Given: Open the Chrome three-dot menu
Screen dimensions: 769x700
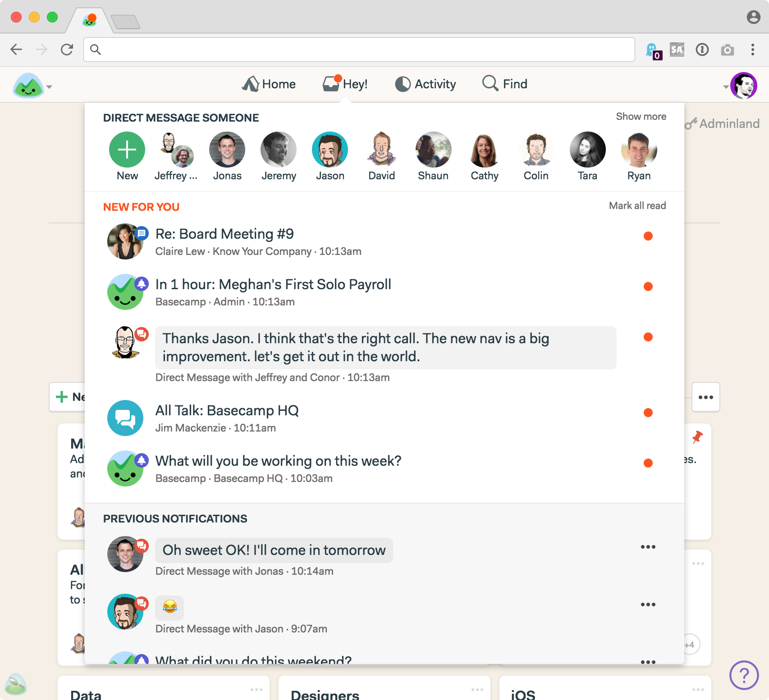Looking at the screenshot, I should pos(752,50).
